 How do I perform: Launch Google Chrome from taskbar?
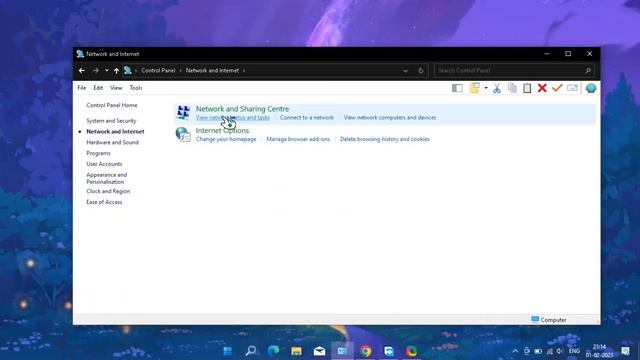(x=366, y=351)
